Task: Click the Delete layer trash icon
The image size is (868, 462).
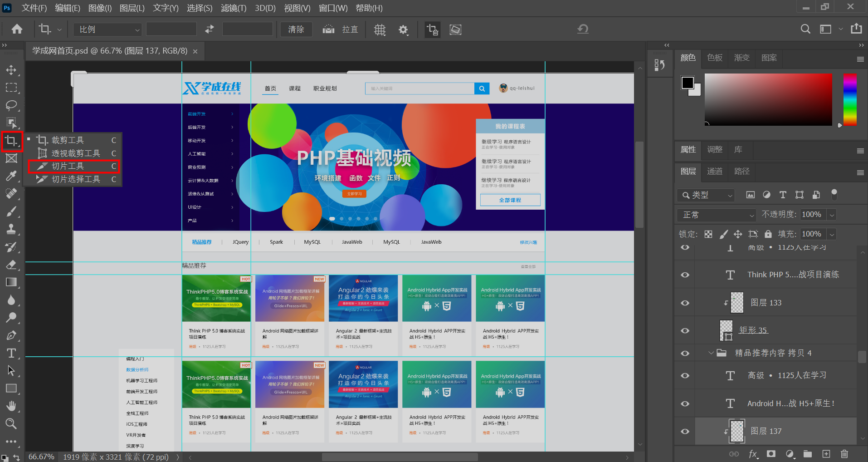Action: click(844, 454)
